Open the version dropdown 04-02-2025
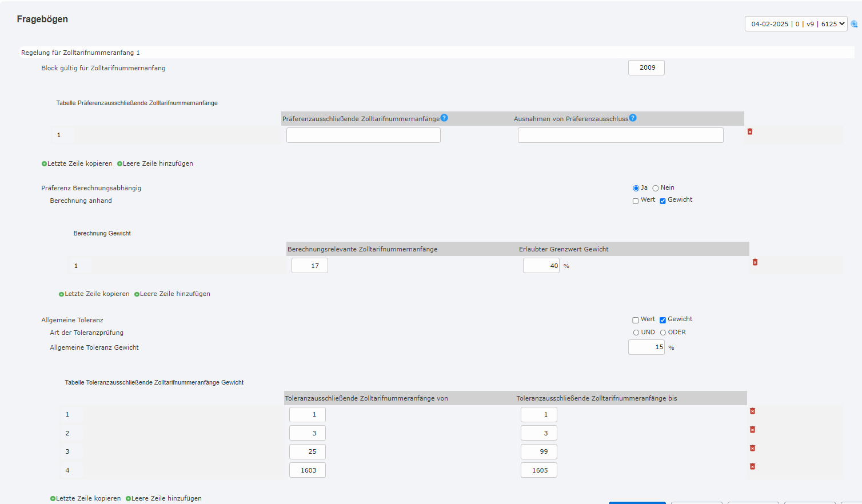 pos(795,24)
